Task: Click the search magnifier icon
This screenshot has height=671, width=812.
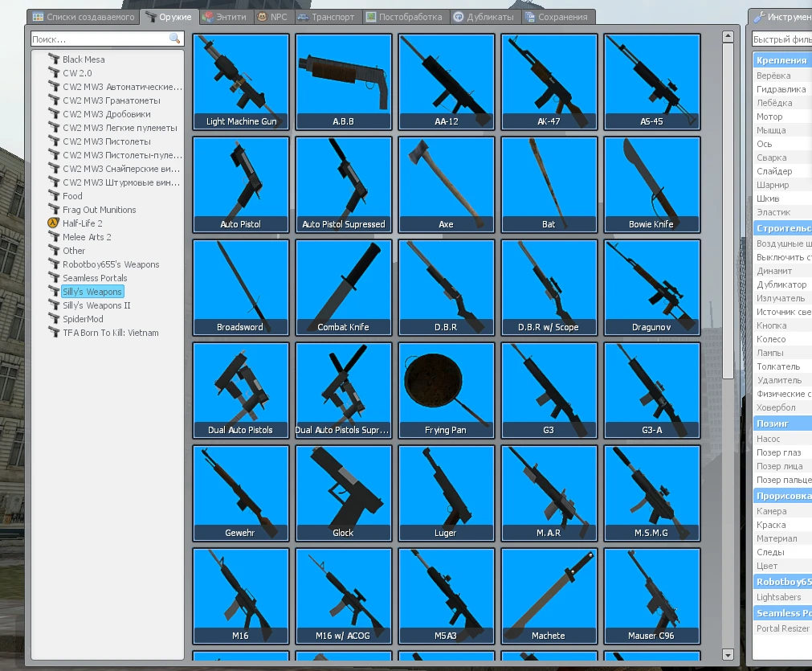Action: tap(174, 39)
